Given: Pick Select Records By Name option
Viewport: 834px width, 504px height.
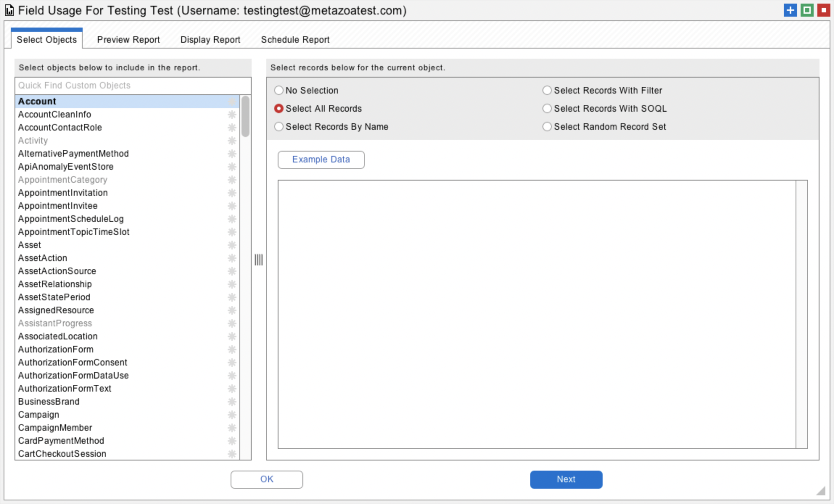Looking at the screenshot, I should (x=278, y=127).
